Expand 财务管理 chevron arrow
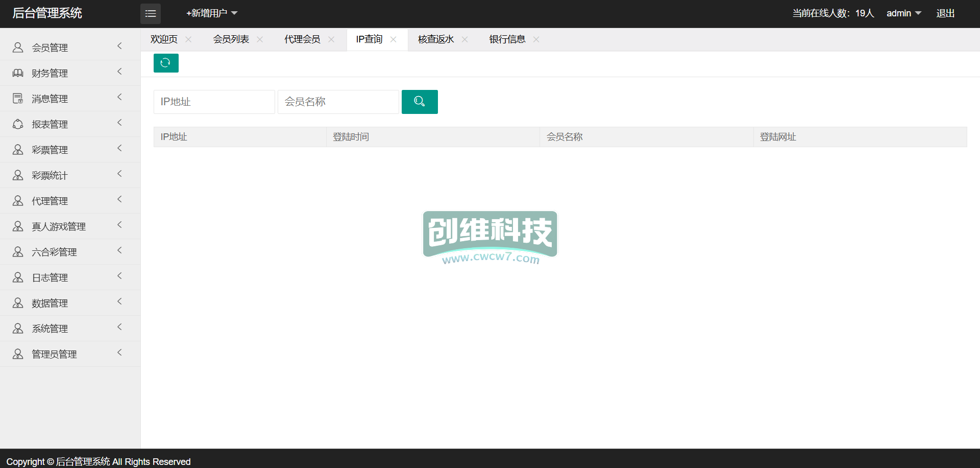Image resolution: width=980 pixels, height=468 pixels. 120,72
